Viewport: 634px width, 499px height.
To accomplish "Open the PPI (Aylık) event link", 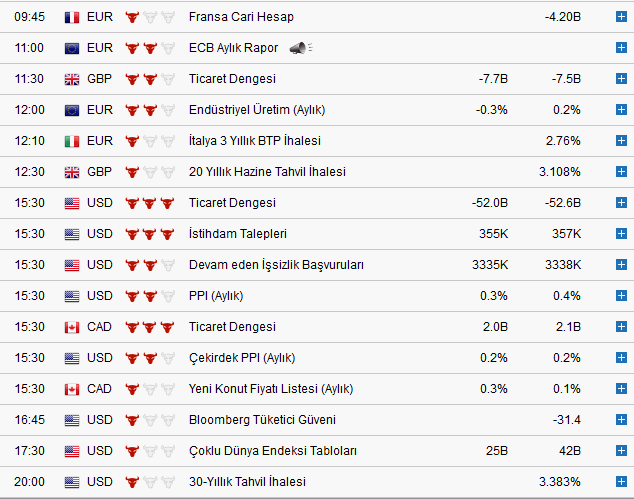I will (x=215, y=296).
